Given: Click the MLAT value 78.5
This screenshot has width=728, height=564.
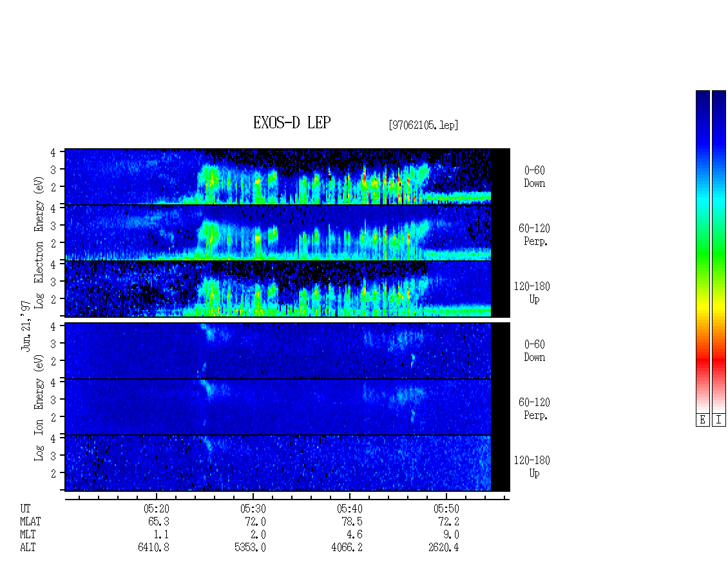Looking at the screenshot, I should tap(352, 521).
